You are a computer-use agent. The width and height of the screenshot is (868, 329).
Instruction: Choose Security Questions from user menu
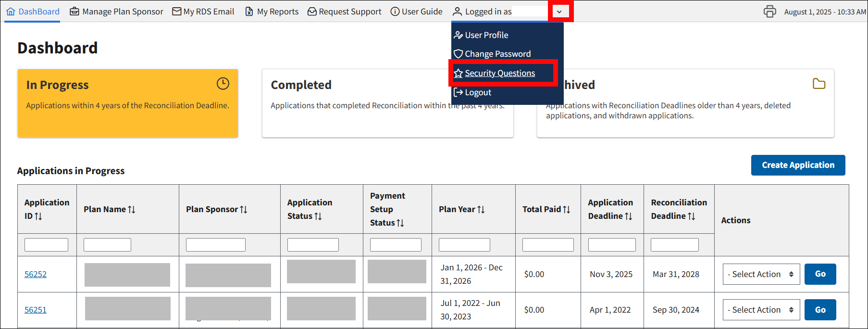click(x=499, y=73)
